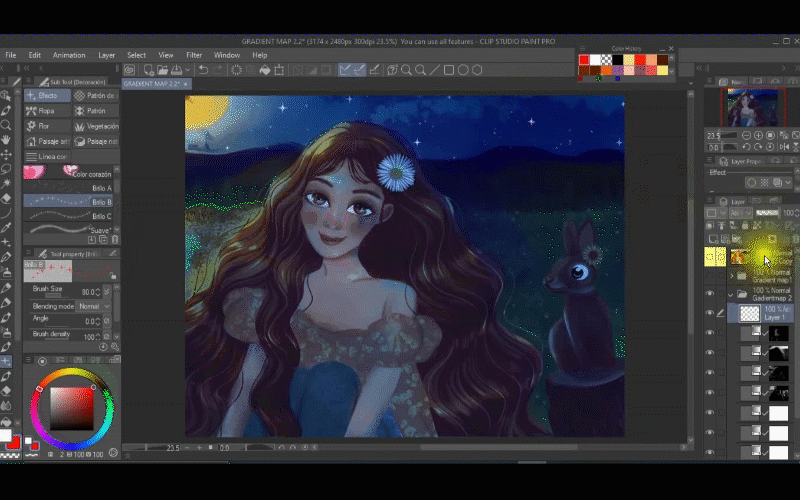The image size is (800, 500).
Task: Click the Undo arrow in the toolbar
Action: tap(203, 70)
